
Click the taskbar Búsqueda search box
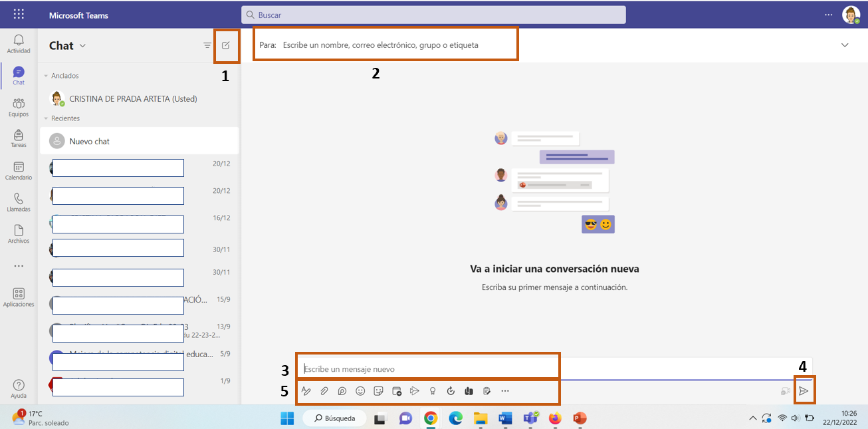click(334, 418)
